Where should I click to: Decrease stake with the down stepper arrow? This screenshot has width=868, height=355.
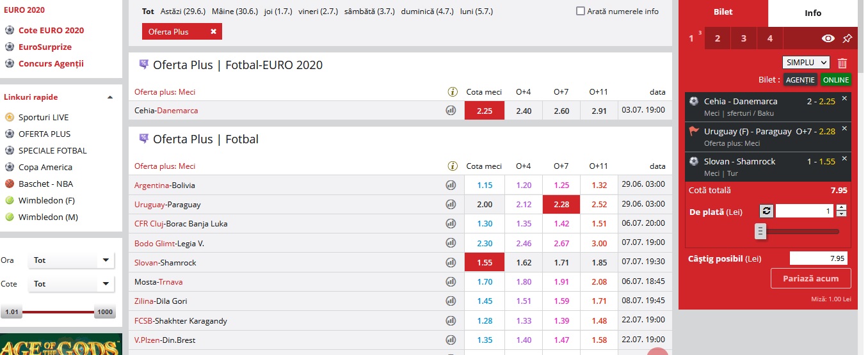(841, 214)
